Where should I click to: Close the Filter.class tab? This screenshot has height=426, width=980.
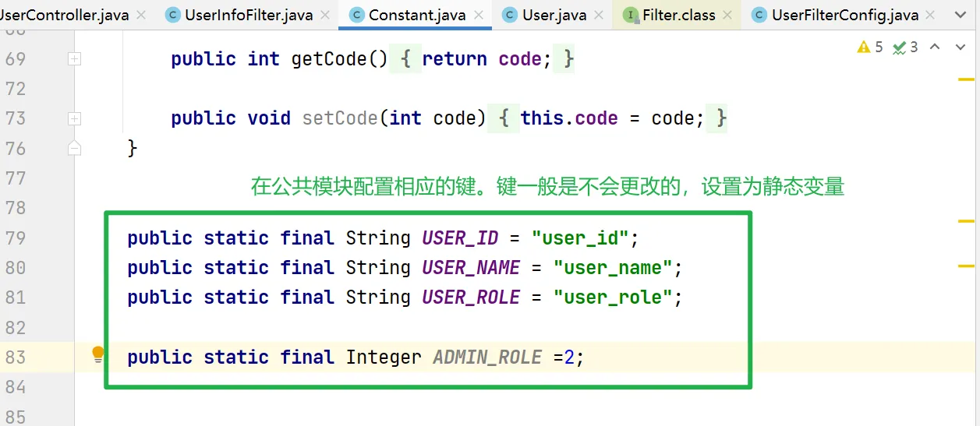click(728, 15)
